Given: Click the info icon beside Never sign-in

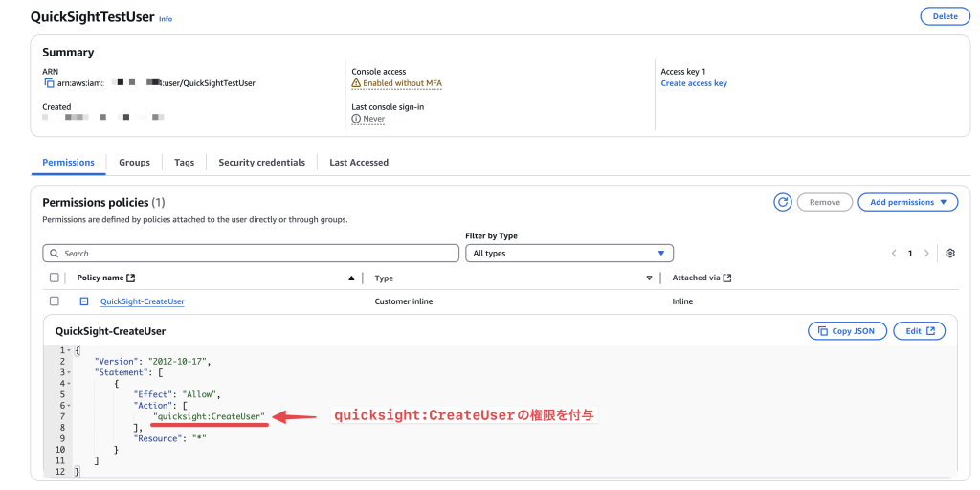Looking at the screenshot, I should 356,119.
